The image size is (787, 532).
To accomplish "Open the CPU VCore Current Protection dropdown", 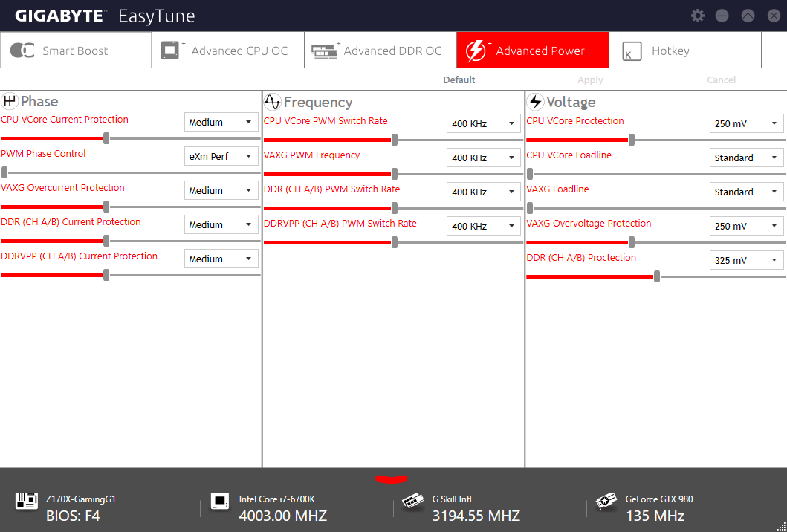I will (221, 122).
